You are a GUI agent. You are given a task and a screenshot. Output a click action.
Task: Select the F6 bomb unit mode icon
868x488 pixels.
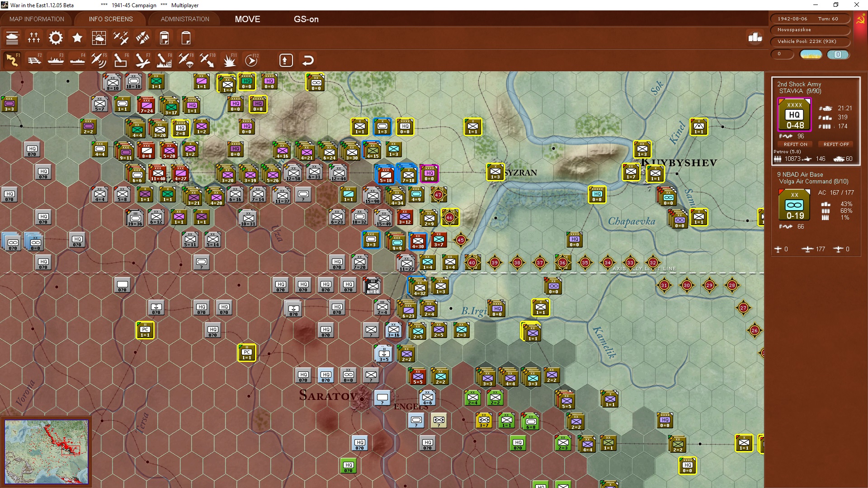tap(121, 60)
